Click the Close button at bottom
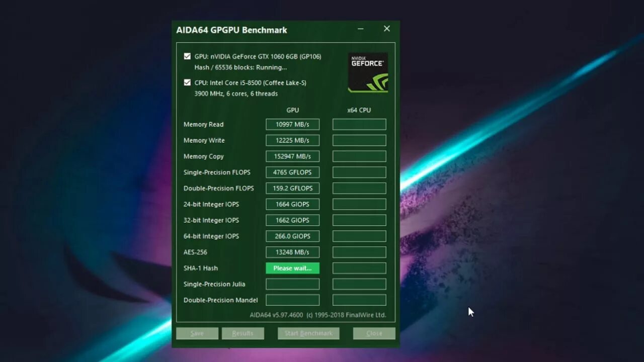 click(x=374, y=333)
